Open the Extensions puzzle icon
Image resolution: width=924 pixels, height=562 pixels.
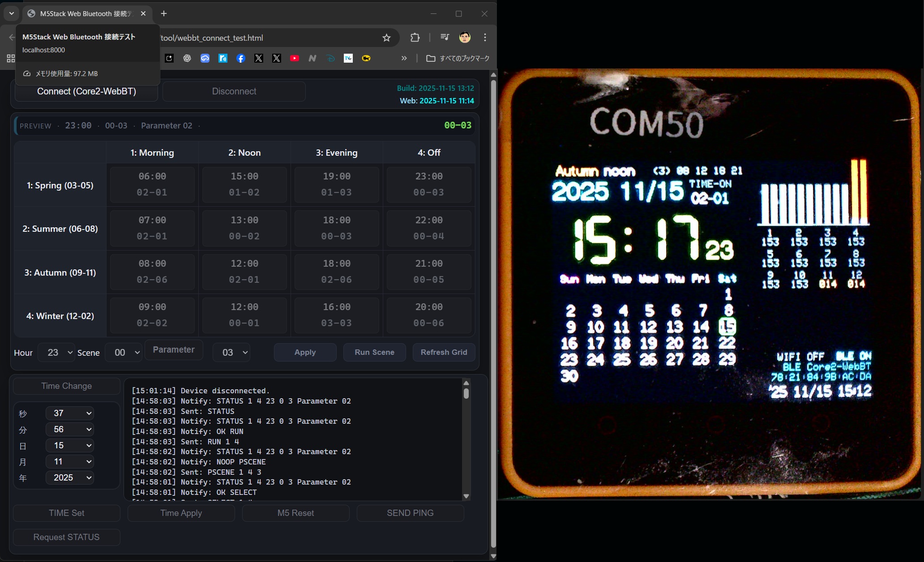point(415,38)
